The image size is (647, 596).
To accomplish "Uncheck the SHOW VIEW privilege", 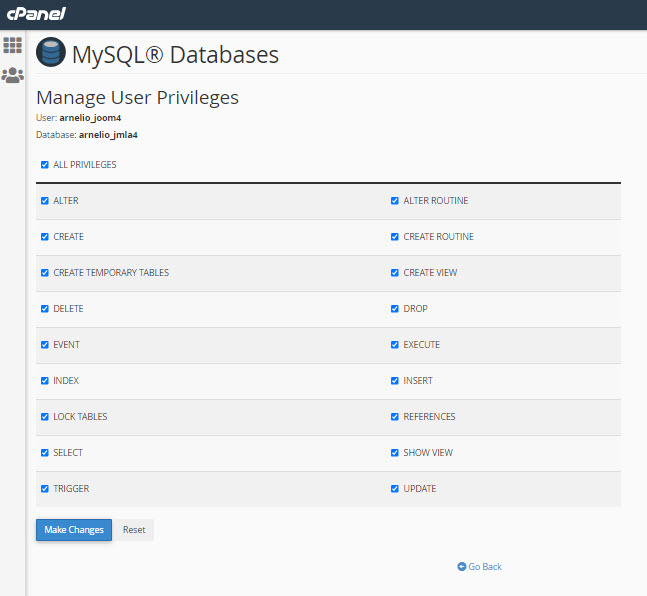I will (395, 453).
